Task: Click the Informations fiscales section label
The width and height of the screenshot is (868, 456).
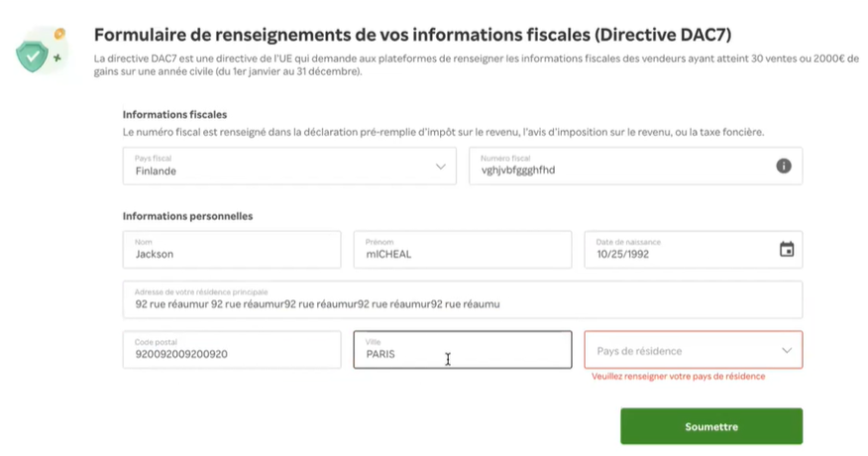Action: click(174, 115)
